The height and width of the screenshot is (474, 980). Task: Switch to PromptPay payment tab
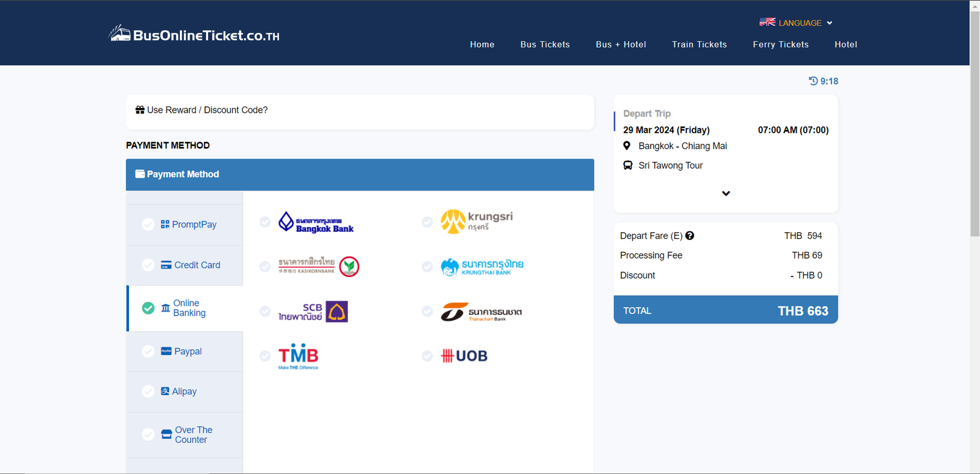pyautogui.click(x=185, y=225)
